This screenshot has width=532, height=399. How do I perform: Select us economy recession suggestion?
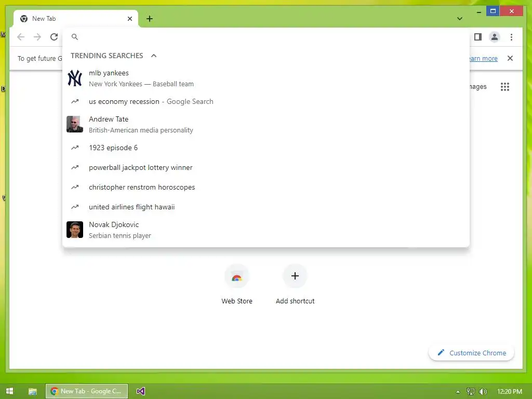click(266, 101)
